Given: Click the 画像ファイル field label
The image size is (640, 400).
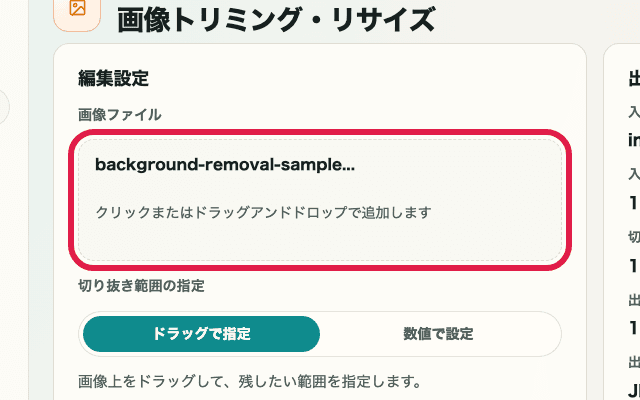Looking at the screenshot, I should 119,115.
